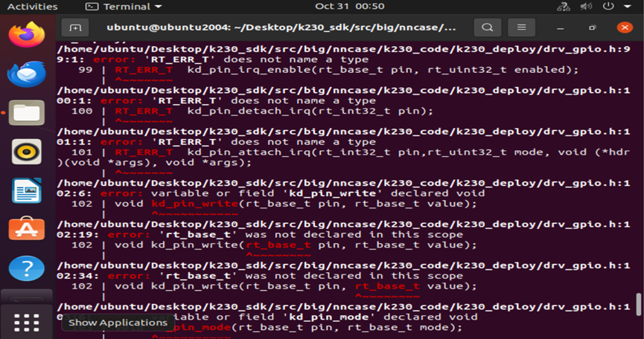
Task: Click the terminal search icon
Action: [487, 28]
